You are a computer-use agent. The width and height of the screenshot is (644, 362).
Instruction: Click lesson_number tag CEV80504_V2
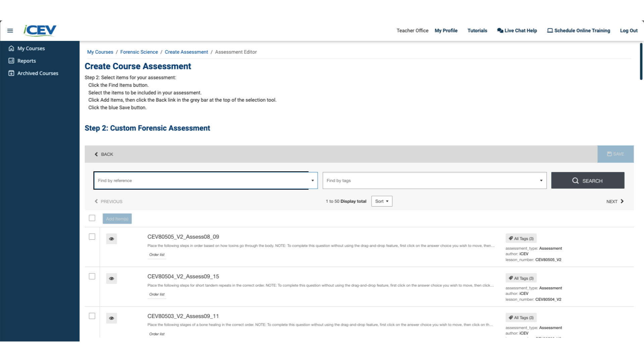point(548,299)
